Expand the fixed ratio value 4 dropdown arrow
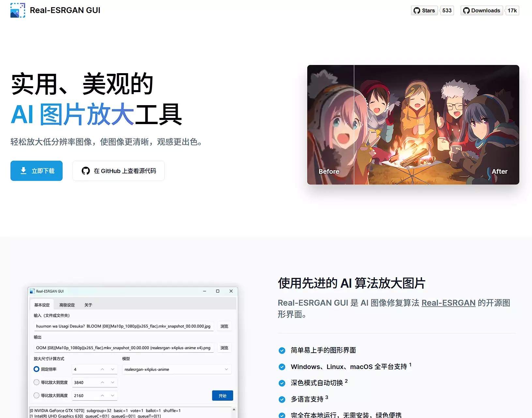 [x=113, y=369]
